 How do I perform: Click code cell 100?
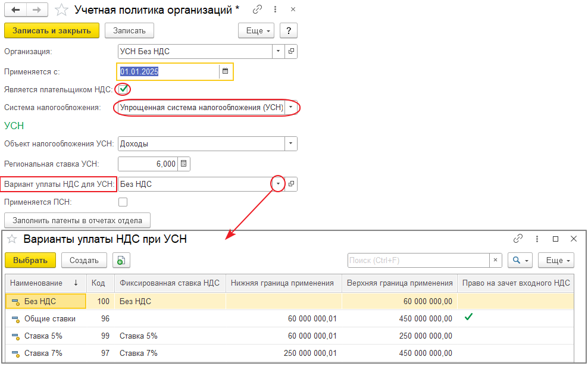tap(101, 302)
